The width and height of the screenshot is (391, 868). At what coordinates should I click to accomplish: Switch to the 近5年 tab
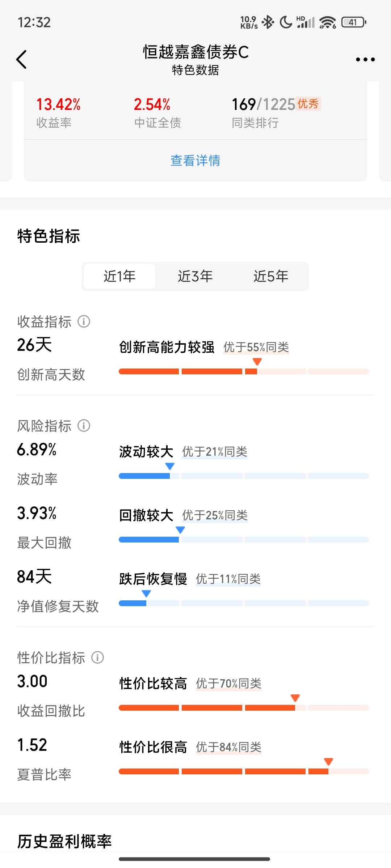coord(271,276)
